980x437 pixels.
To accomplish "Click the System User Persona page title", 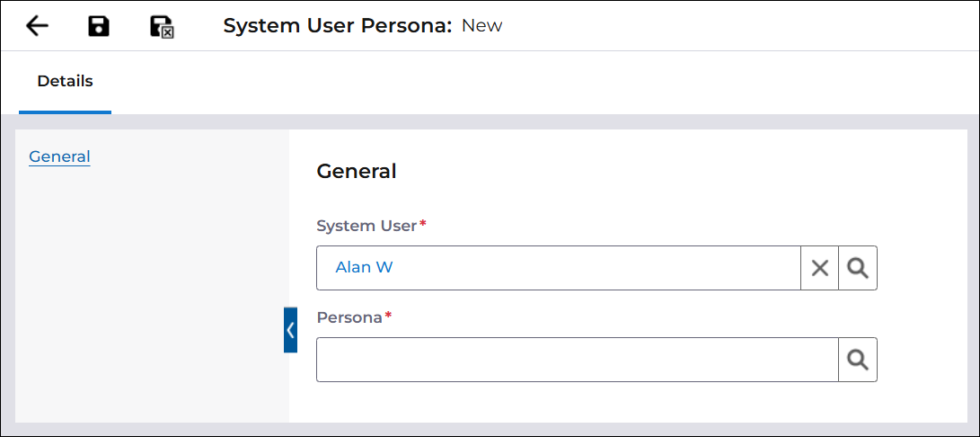I will tap(337, 26).
